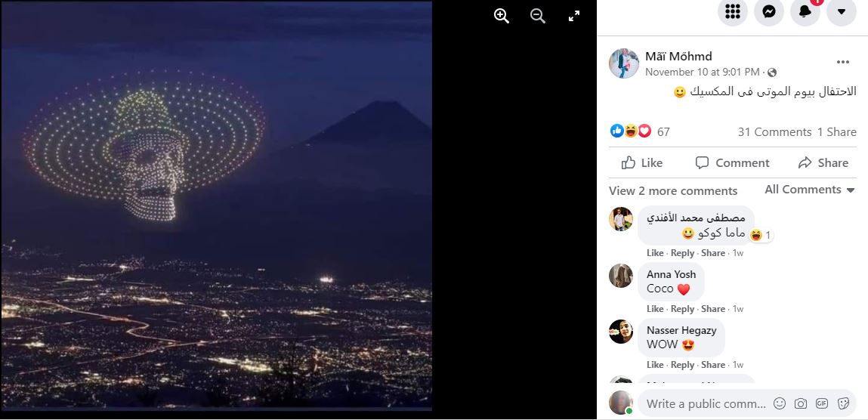The width and height of the screenshot is (868, 420).
Task: Reply to Nasser Hegazy's comment
Action: (x=682, y=365)
